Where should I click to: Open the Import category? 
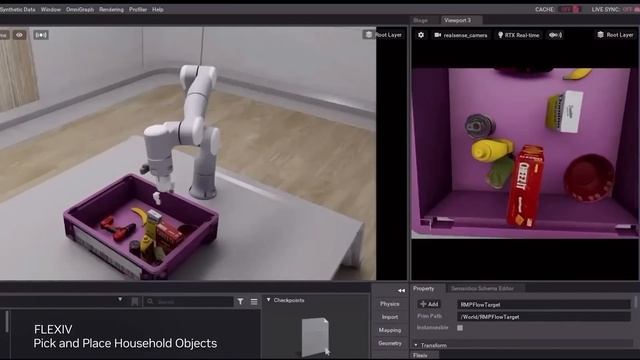click(x=390, y=317)
